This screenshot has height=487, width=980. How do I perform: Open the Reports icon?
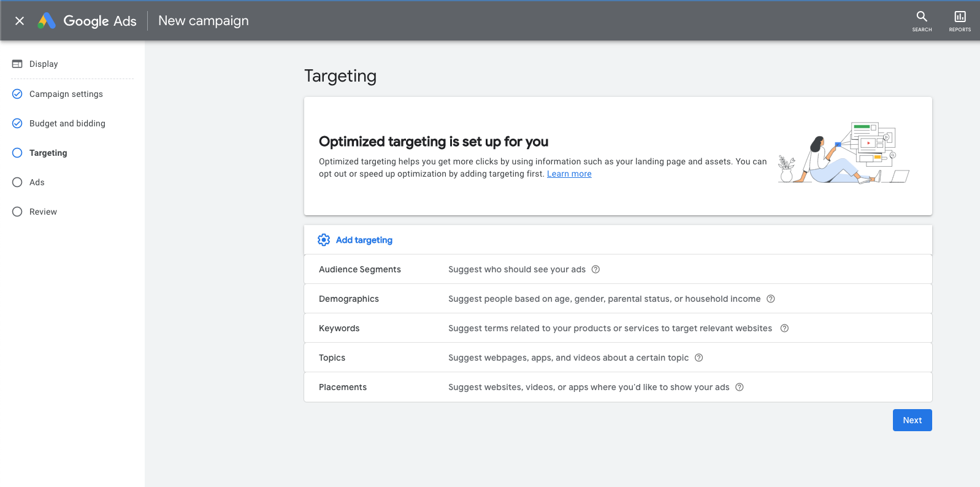tap(960, 17)
